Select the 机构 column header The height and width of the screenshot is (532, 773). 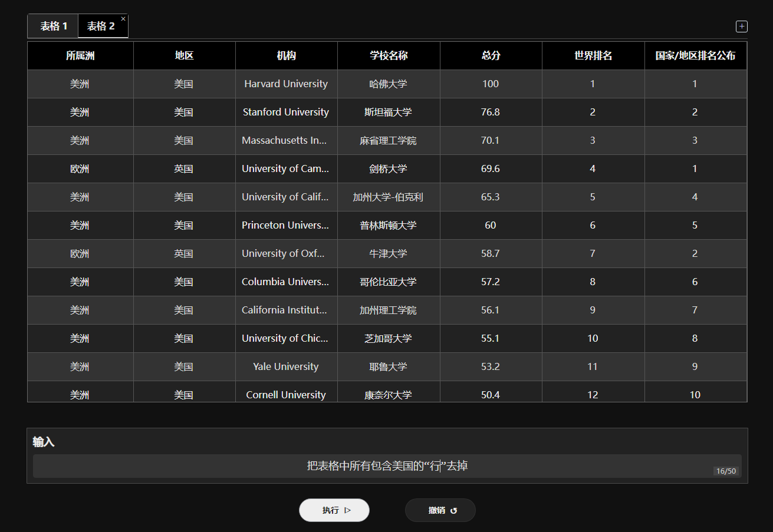point(287,56)
